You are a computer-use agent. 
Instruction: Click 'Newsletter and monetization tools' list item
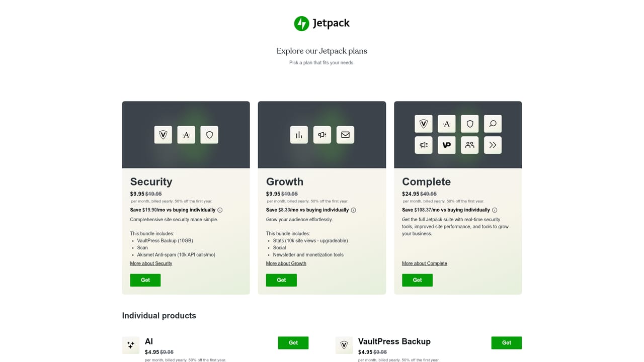308,254
